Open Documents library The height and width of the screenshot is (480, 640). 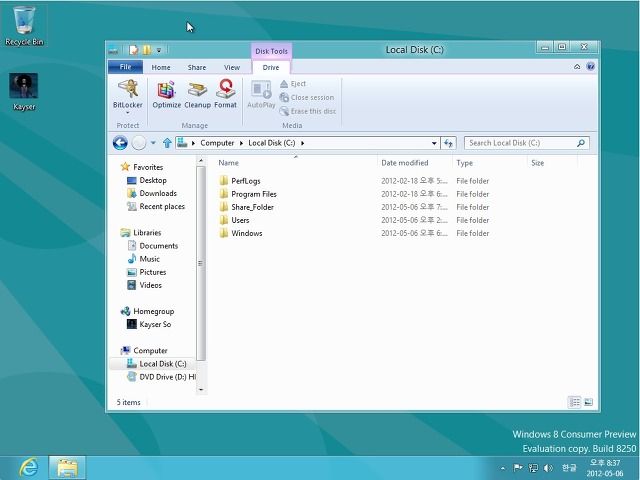pyautogui.click(x=158, y=246)
